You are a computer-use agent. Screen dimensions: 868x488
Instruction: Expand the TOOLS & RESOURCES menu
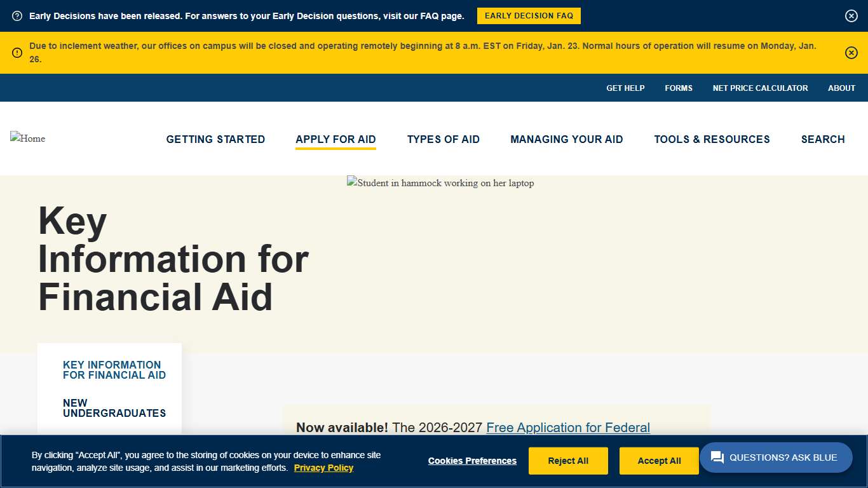[712, 139]
